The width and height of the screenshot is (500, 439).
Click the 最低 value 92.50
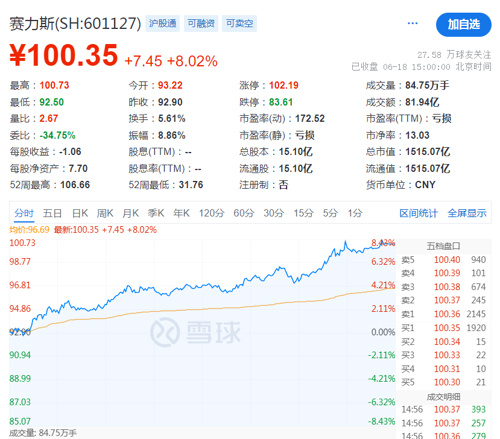[x=52, y=102]
